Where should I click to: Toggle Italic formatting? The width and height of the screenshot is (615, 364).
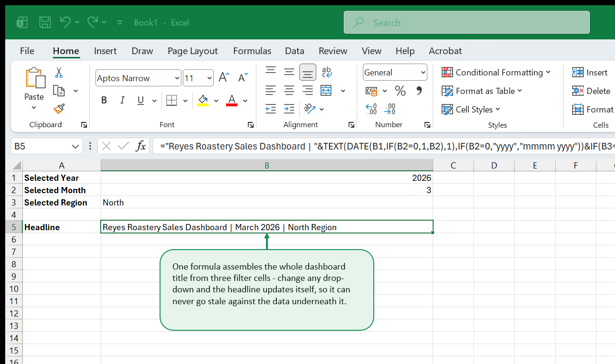coord(122,100)
